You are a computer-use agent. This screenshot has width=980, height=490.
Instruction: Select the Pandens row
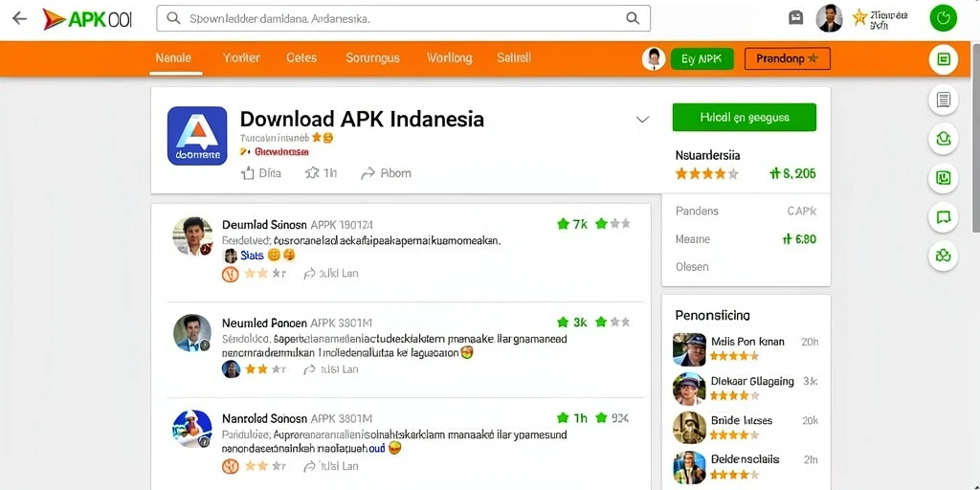(746, 211)
